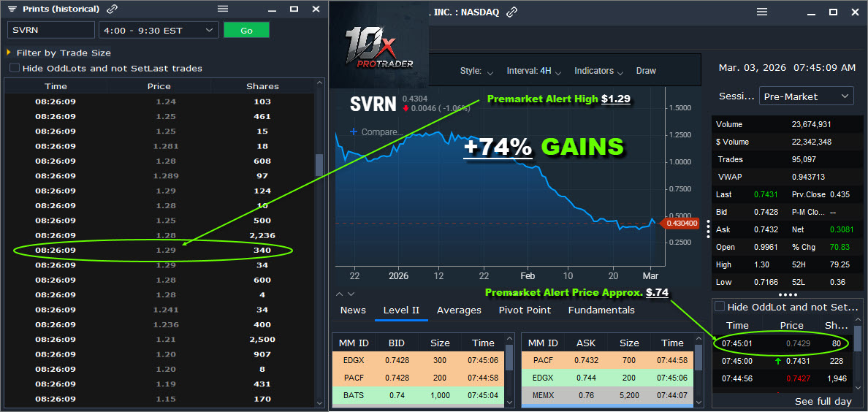
Task: Switch to the Pivot Point tab
Action: point(525,310)
